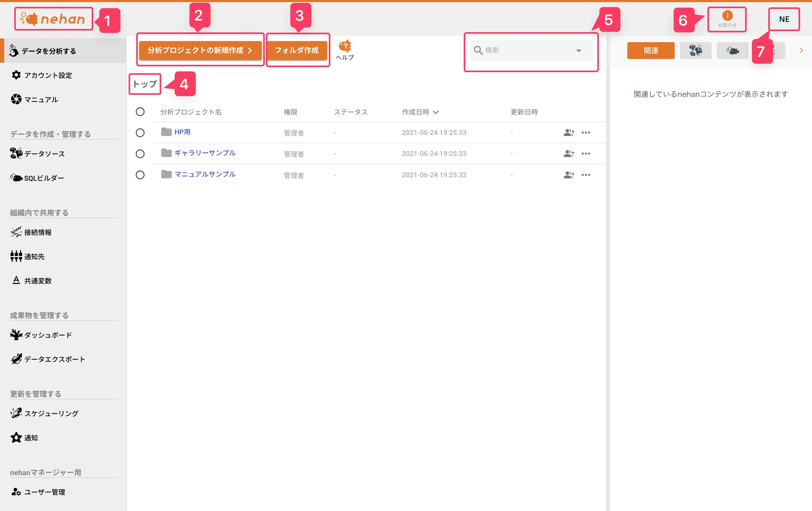Image resolution: width=812 pixels, height=511 pixels.
Task: Sort by 作成日時 column chevron
Action: point(436,112)
